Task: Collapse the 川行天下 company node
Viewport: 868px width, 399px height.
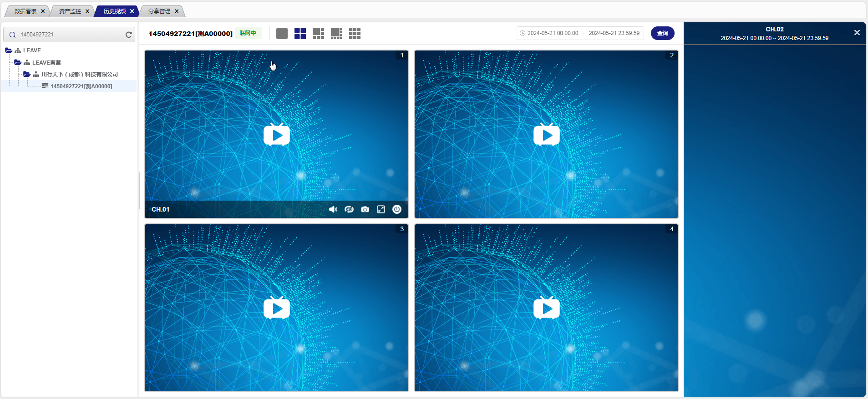Action: click(x=27, y=74)
